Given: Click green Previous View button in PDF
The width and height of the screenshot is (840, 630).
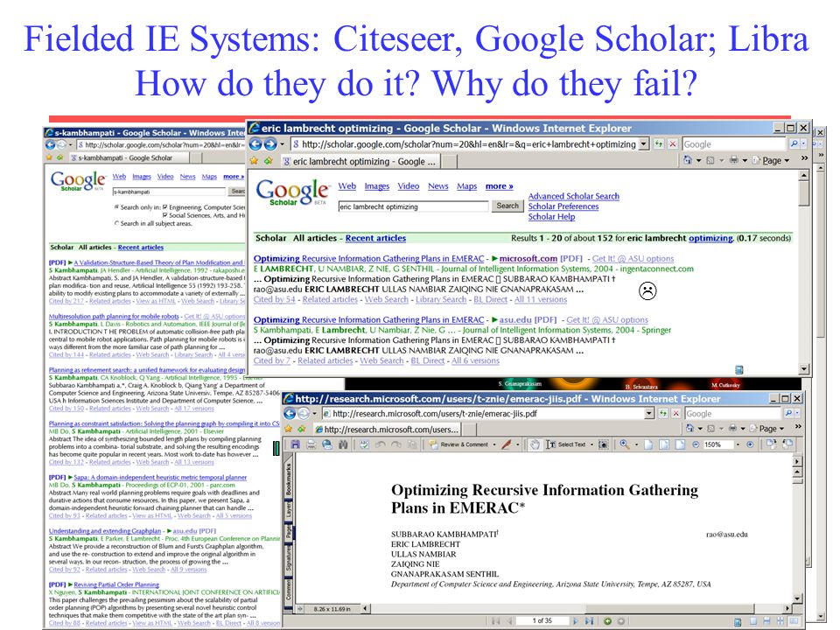Looking at the screenshot, I should click(607, 621).
